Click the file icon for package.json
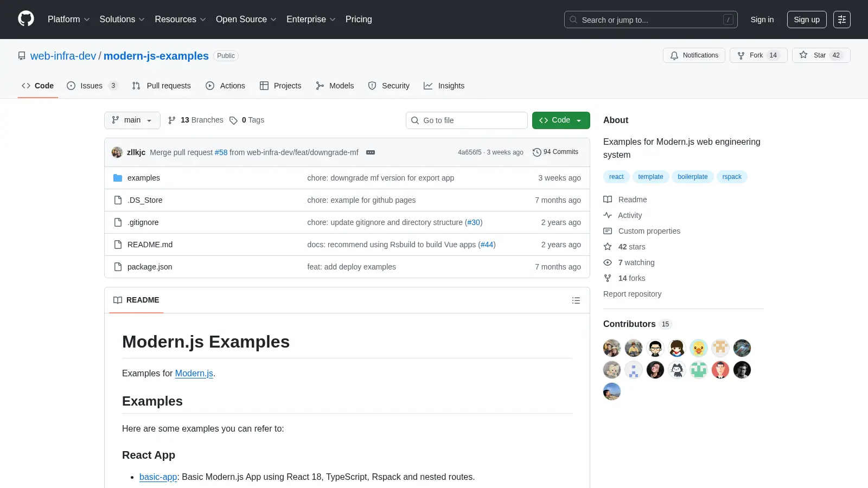The image size is (868, 488). click(118, 267)
